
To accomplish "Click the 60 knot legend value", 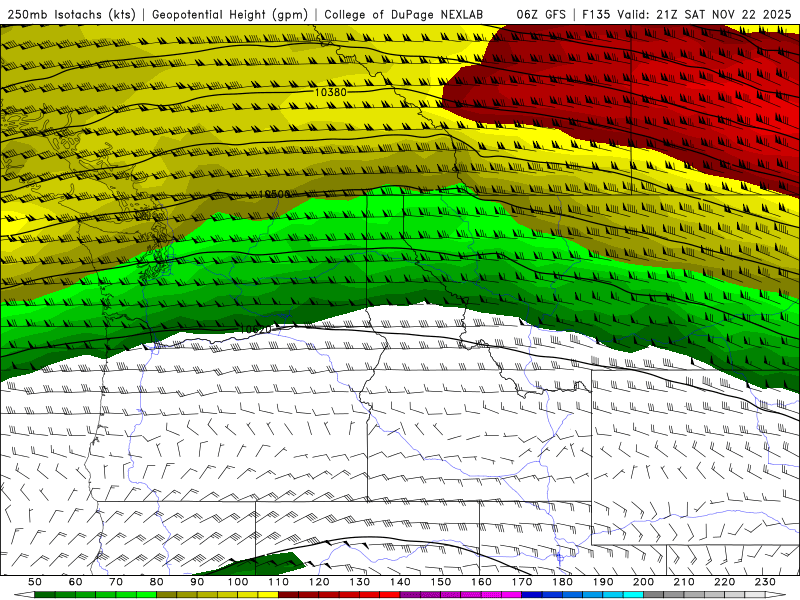I will [x=75, y=582].
